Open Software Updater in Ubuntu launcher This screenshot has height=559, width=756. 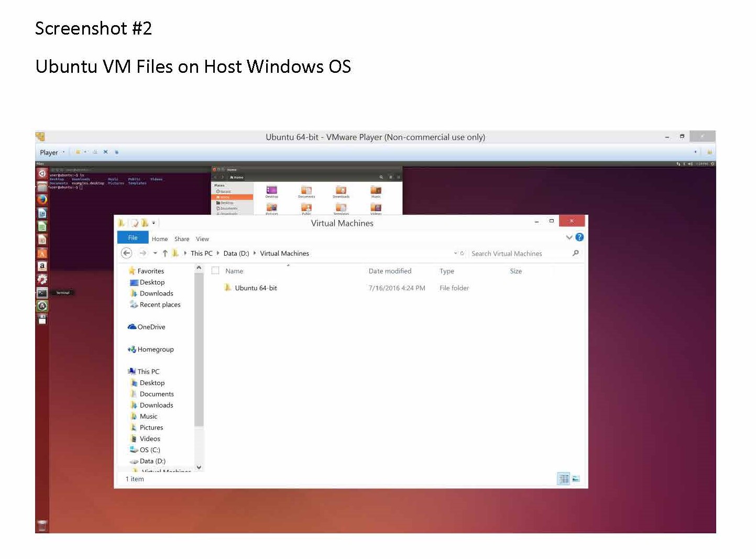click(42, 306)
